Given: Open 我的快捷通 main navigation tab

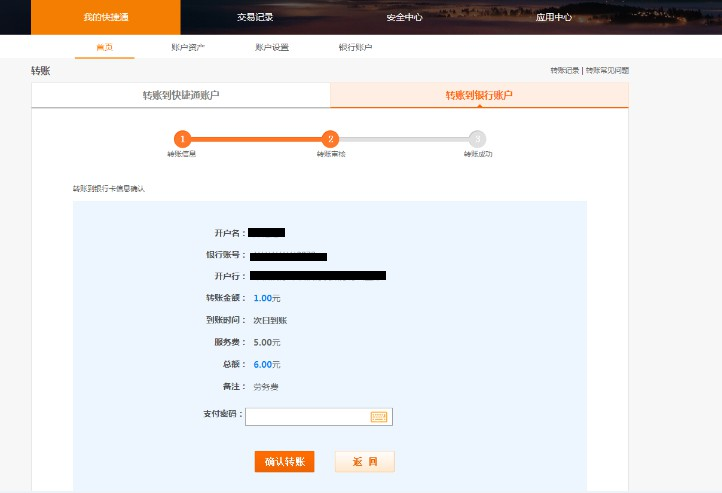Looking at the screenshot, I should pos(106,17).
